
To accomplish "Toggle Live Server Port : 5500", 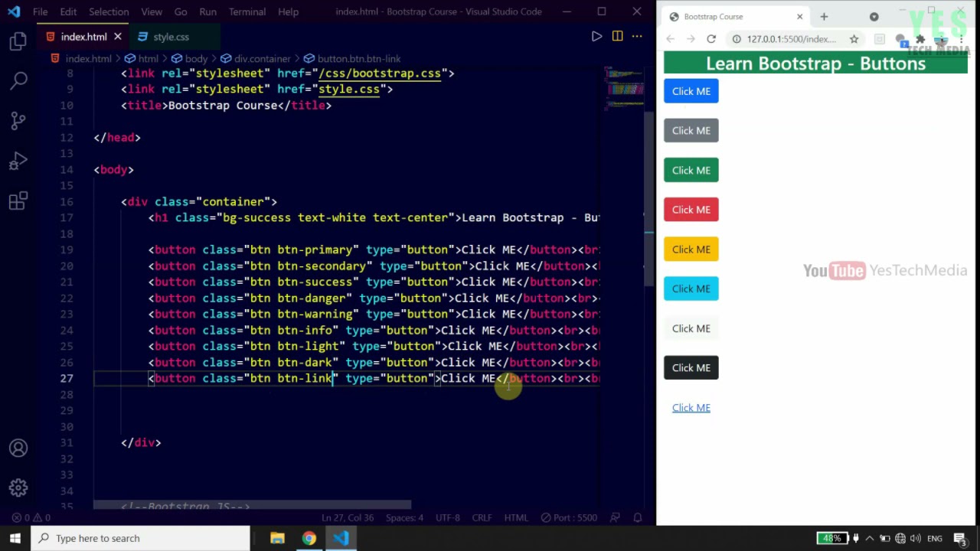I will point(569,517).
